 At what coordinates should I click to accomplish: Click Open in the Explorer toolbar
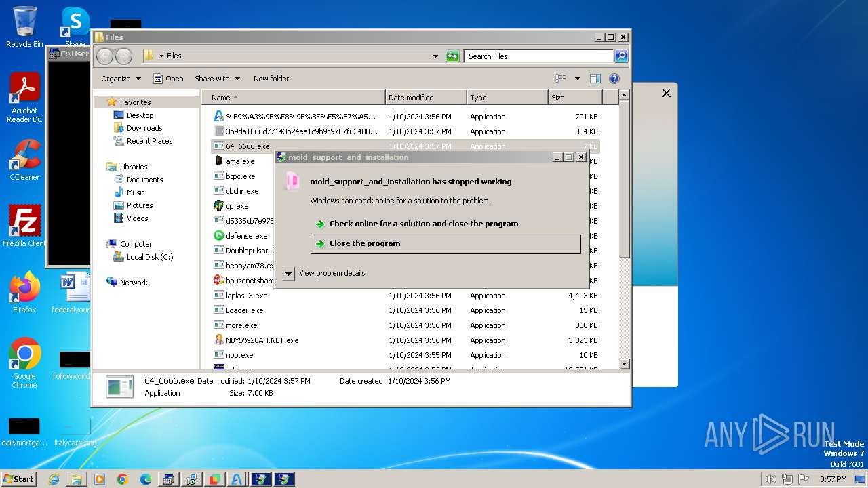pos(168,79)
